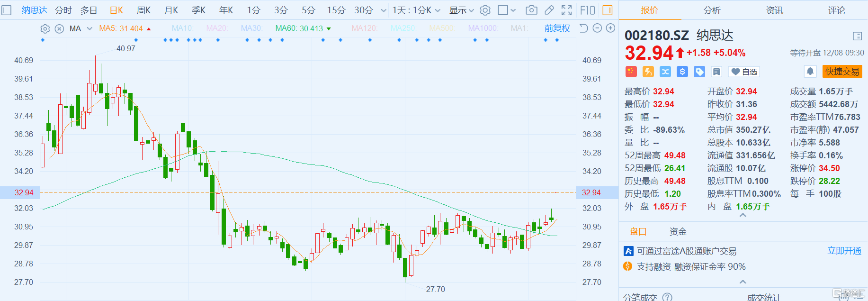The image size is (868, 301).
Task: Toggle the MA30 moving average line
Action: click(x=251, y=28)
